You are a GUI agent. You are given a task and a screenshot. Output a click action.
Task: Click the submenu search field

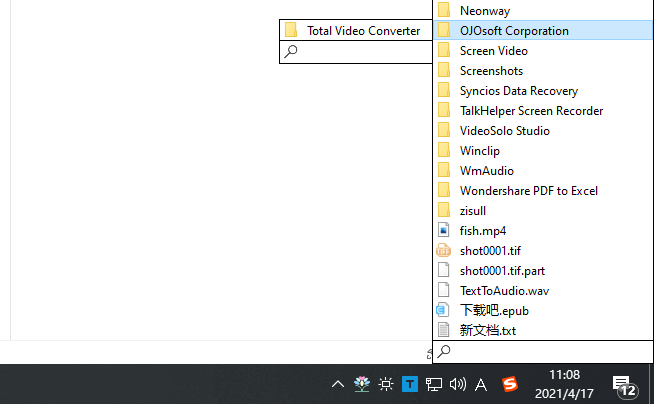[356, 52]
